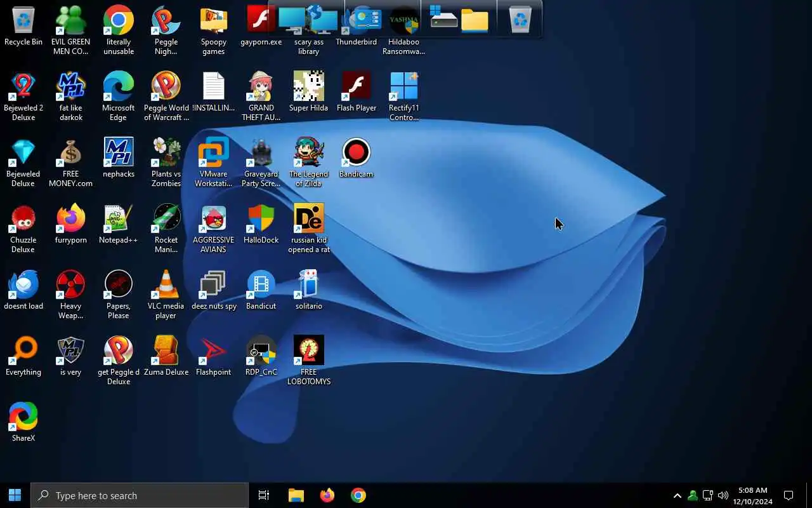Launch Microsoft Edge from desktop
Screen dimensions: 812x508
pyautogui.click(x=119, y=96)
